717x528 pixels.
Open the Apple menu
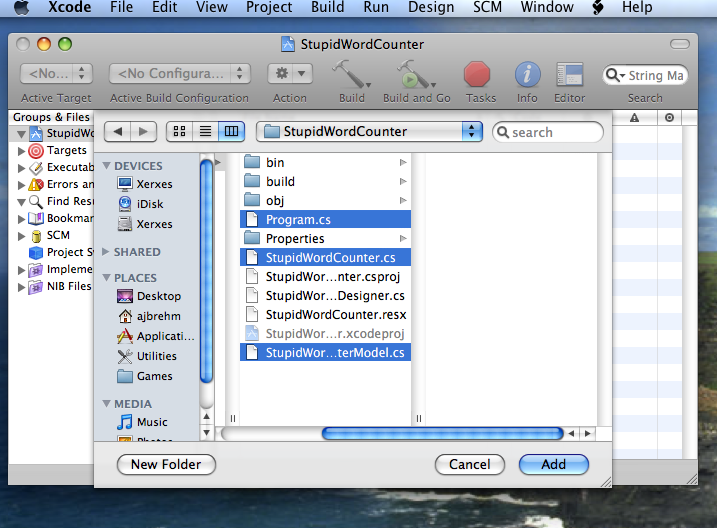click(21, 8)
